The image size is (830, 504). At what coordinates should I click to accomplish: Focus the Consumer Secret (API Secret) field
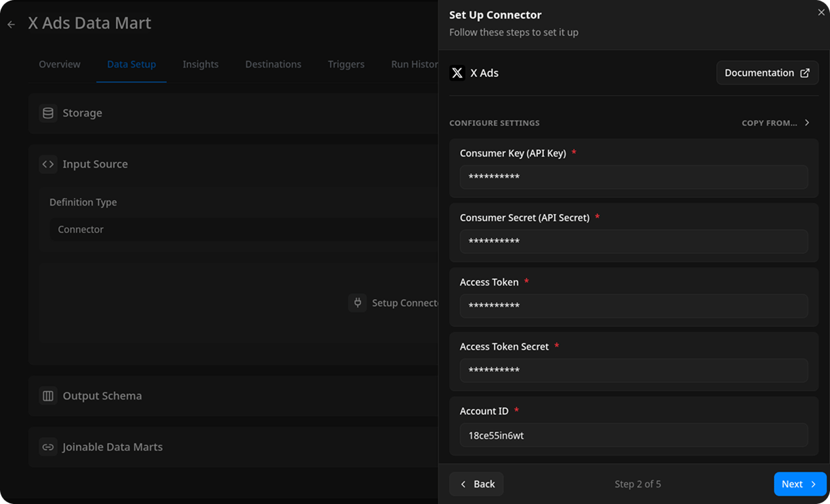tap(634, 241)
